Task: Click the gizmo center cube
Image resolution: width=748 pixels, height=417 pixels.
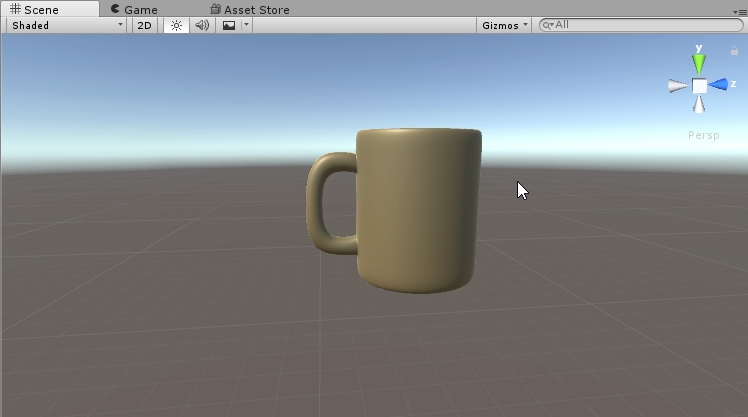Action: pyautogui.click(x=699, y=86)
